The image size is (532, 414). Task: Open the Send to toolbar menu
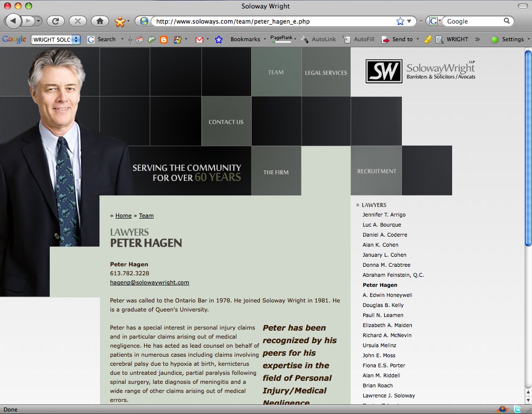click(400, 39)
